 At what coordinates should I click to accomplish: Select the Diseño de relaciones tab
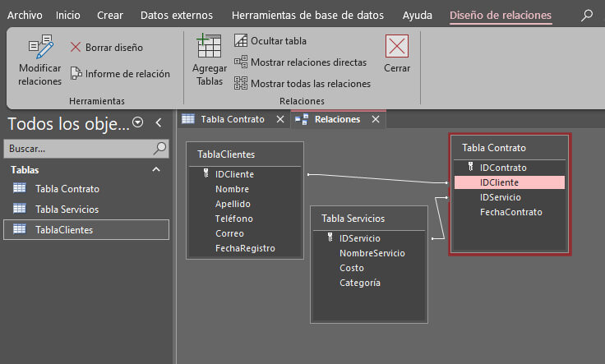(x=501, y=16)
